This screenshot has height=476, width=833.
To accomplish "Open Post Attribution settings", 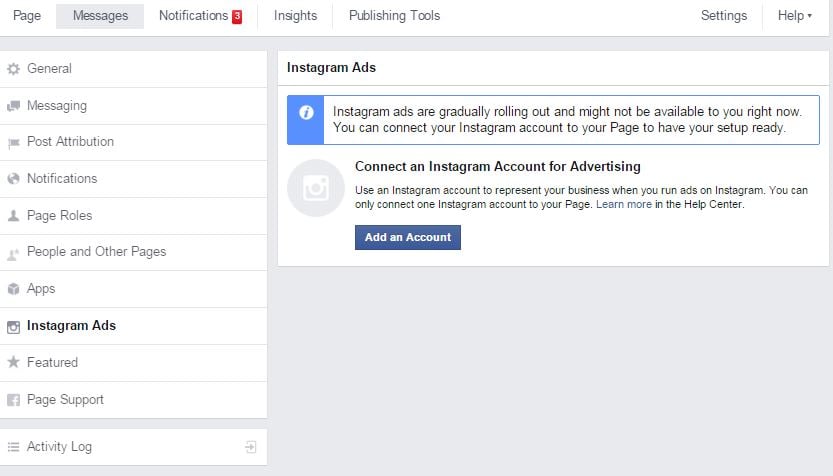I will click(x=133, y=142).
